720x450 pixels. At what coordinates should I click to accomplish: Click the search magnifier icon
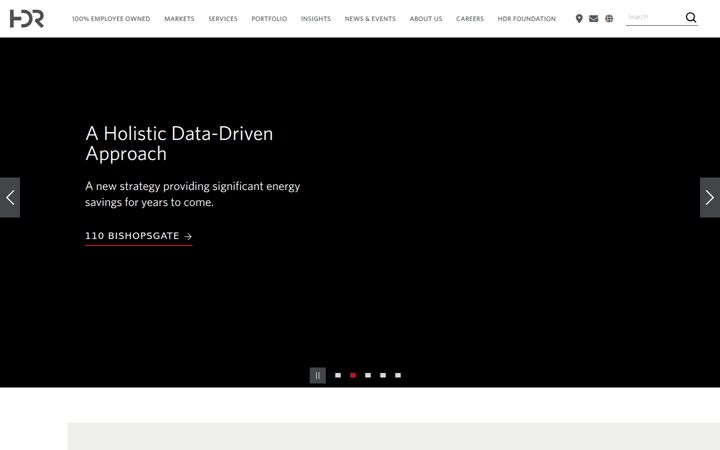click(x=691, y=17)
